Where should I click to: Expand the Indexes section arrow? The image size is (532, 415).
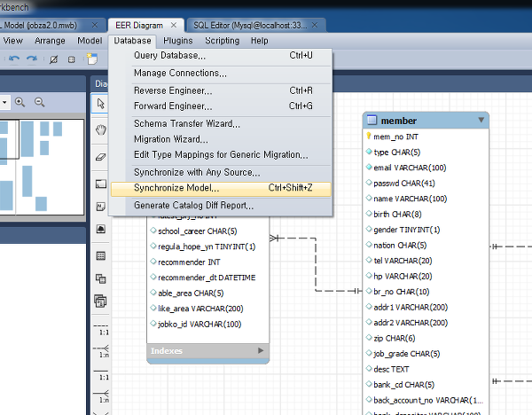click(x=261, y=350)
